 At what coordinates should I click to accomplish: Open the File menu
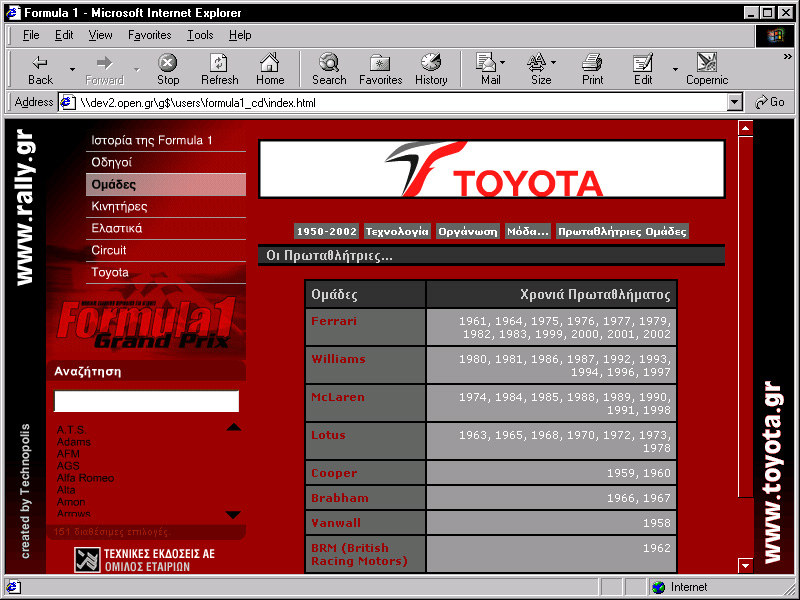(x=31, y=35)
